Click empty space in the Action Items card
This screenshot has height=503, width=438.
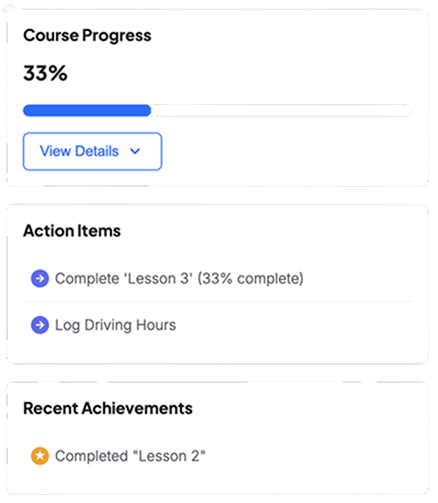pyautogui.click(x=300, y=233)
